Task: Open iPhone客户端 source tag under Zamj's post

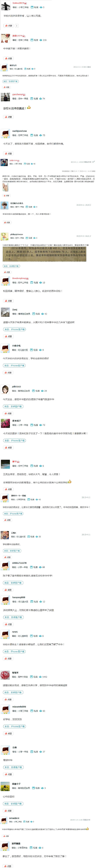Action: 14,330
